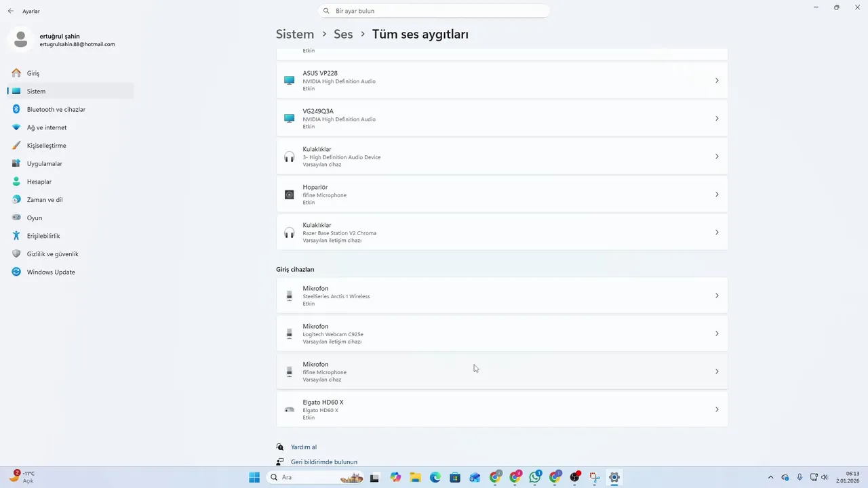
Task: Go to Hesaplar settings
Action: point(71,182)
